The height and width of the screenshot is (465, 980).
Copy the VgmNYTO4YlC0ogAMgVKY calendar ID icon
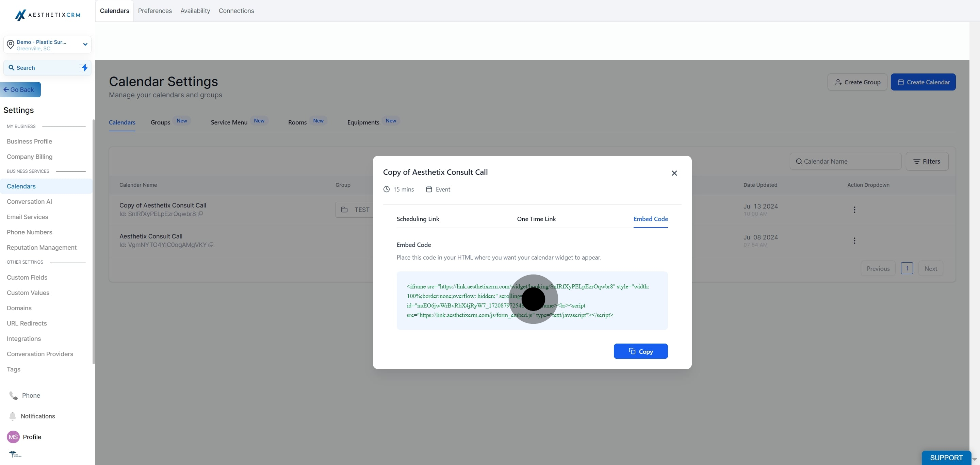click(211, 245)
